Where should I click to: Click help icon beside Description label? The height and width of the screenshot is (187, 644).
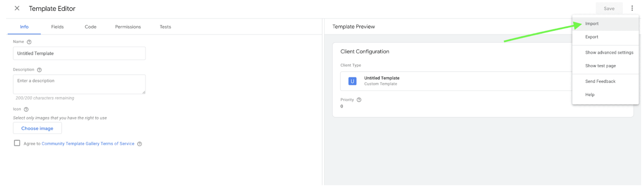(x=39, y=70)
